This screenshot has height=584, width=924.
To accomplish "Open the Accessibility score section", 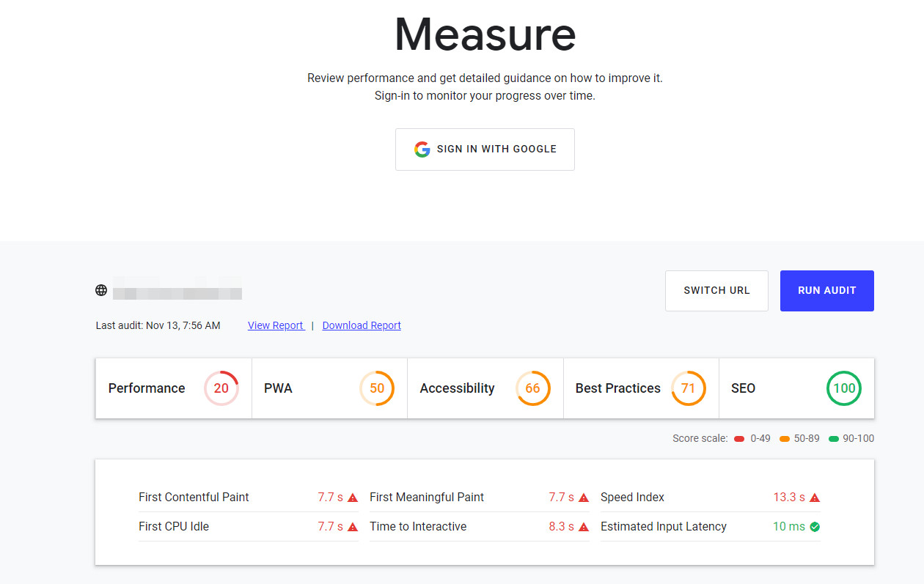I will tap(485, 388).
